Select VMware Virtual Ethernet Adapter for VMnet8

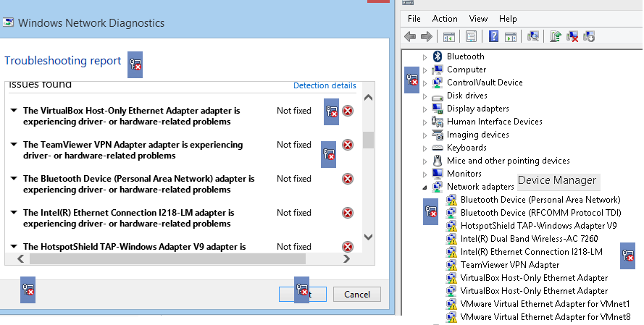coord(545,317)
